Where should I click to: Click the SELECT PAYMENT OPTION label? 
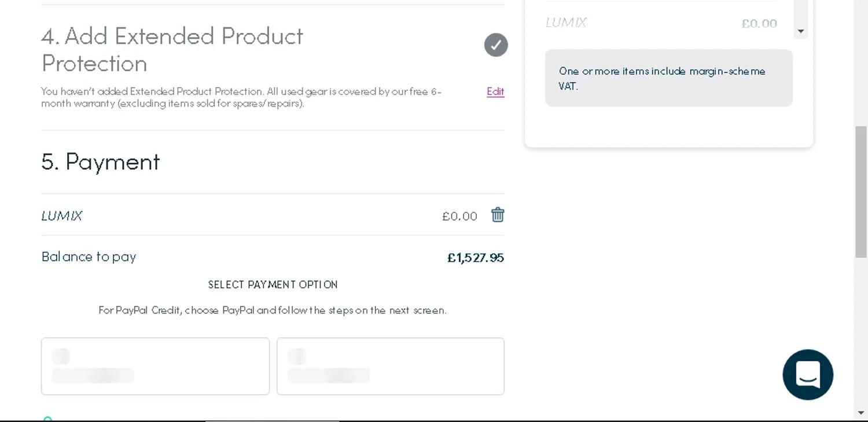(273, 285)
